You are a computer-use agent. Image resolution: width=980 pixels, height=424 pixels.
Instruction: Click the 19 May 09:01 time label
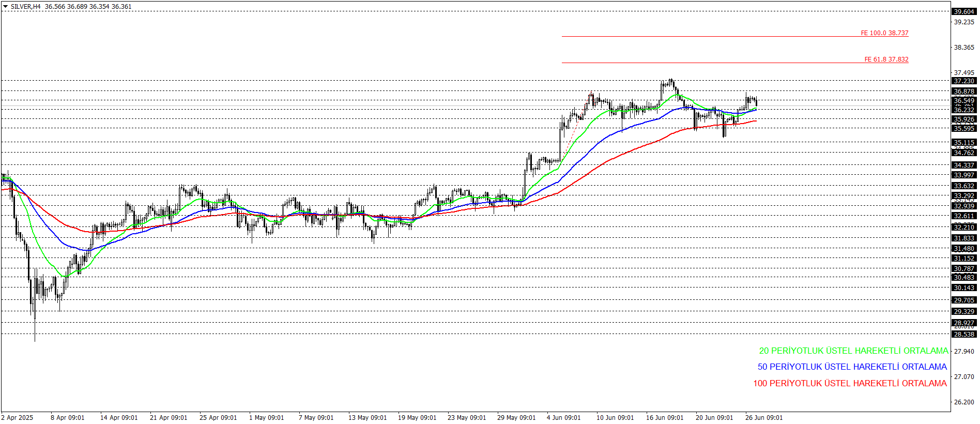417,418
